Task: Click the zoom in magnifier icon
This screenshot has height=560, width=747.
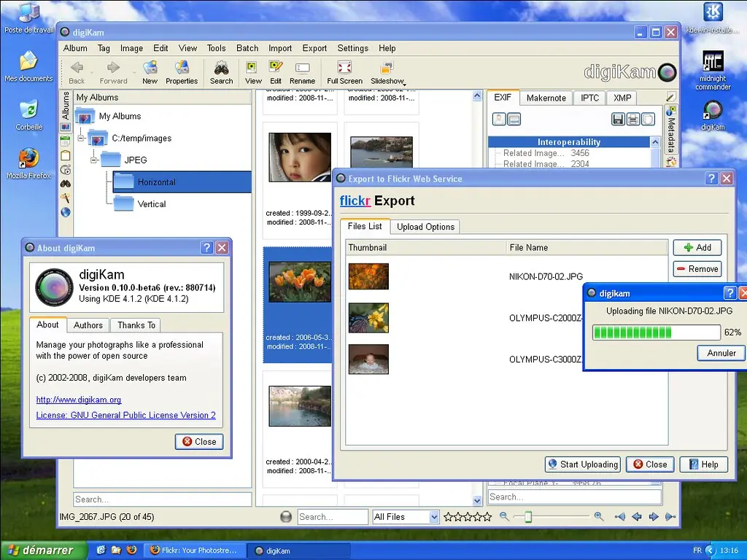Action: tap(599, 516)
